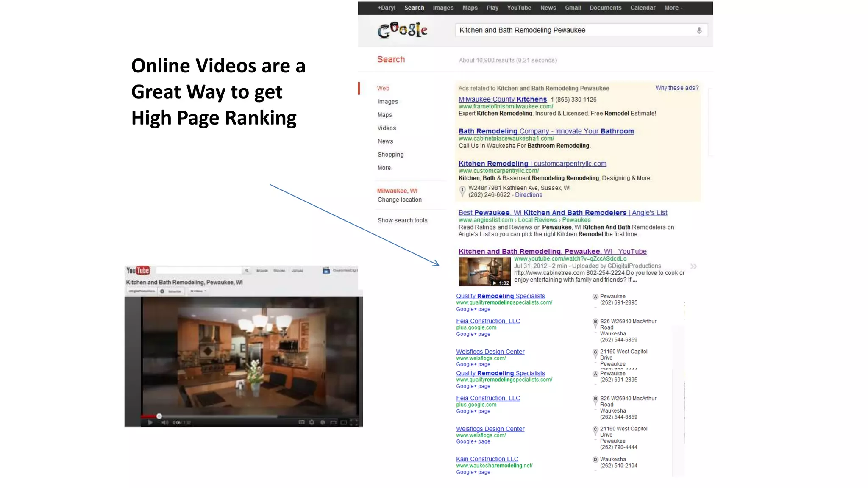Click Show search tools
868x488 pixels.
pyautogui.click(x=402, y=220)
